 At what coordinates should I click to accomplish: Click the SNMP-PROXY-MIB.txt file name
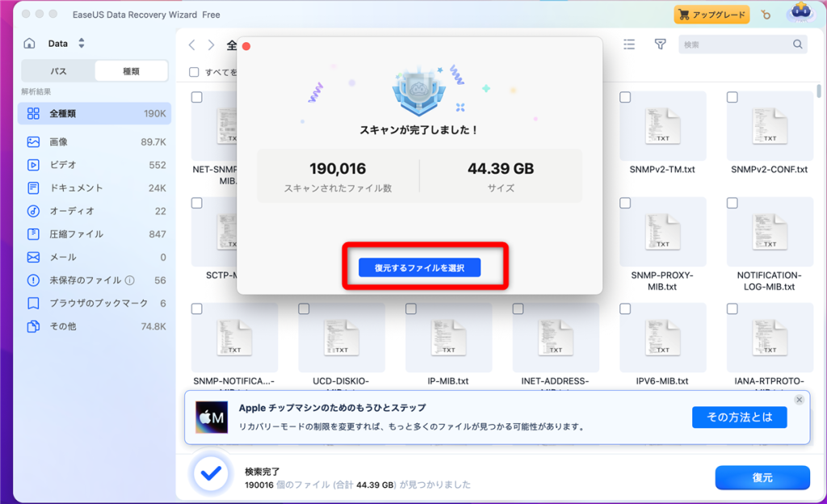coord(662,281)
